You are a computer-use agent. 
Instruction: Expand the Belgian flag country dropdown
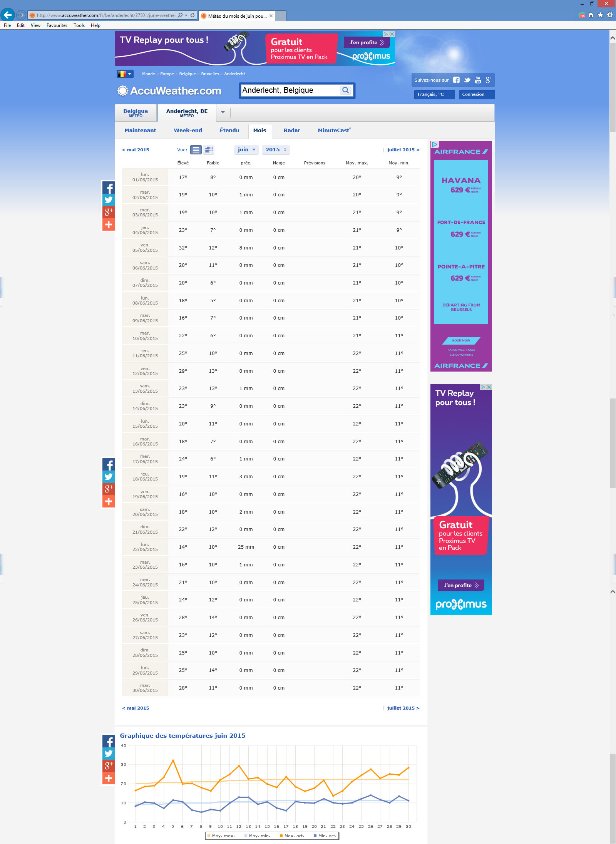(125, 74)
